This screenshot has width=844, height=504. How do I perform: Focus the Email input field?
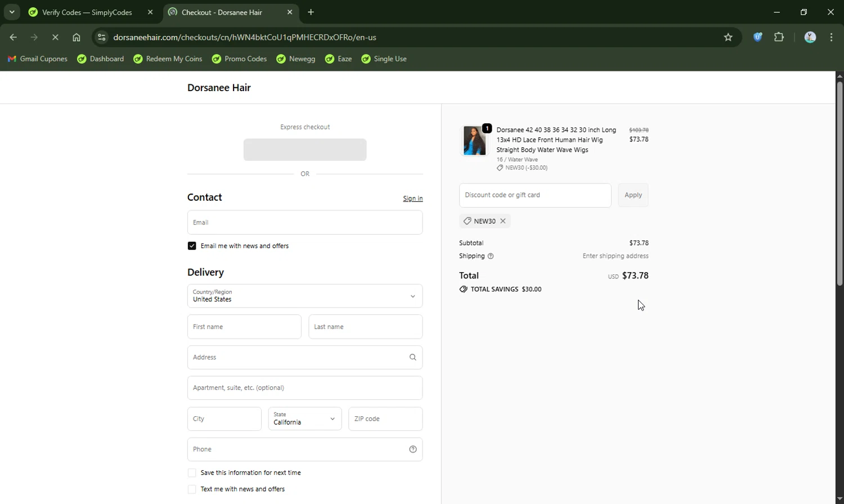305,222
